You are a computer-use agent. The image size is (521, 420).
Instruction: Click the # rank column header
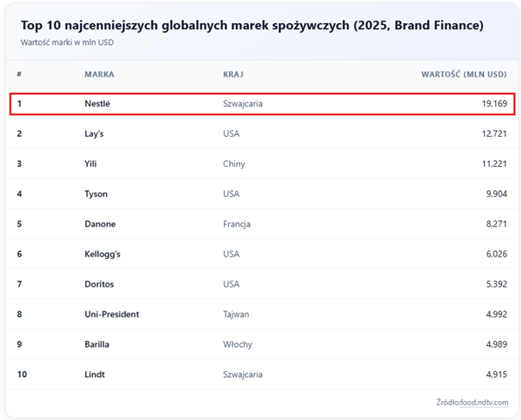[19, 74]
